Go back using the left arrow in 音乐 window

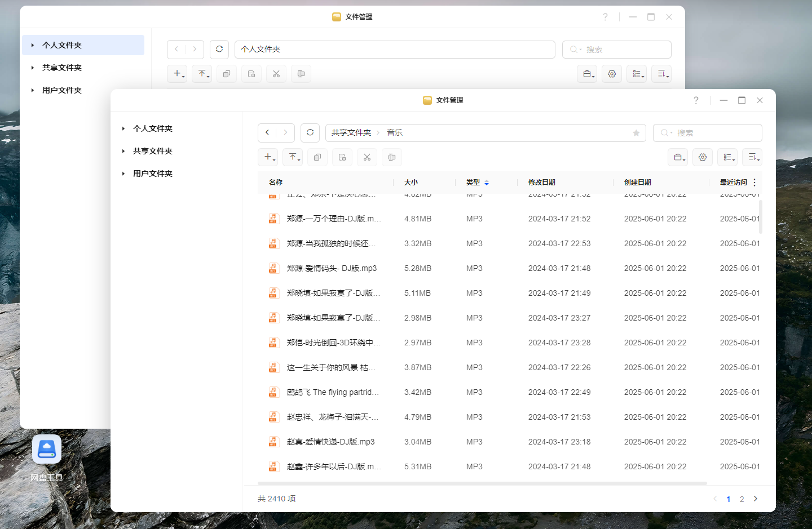pyautogui.click(x=267, y=133)
